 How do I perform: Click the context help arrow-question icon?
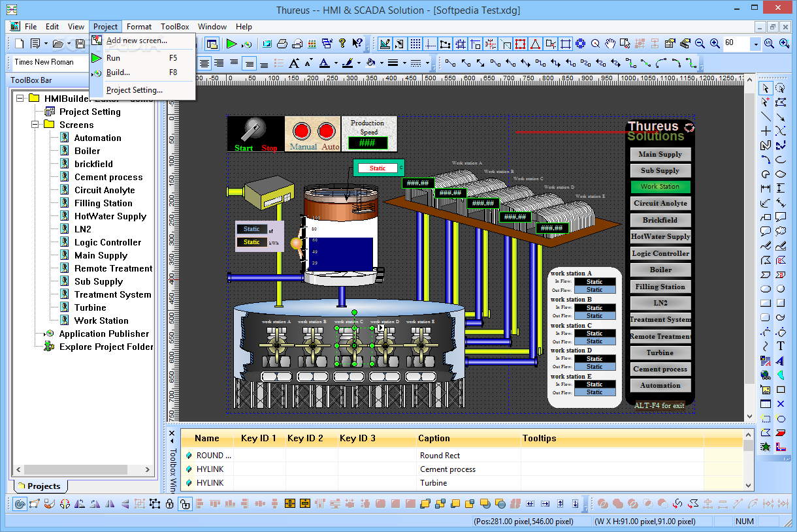[x=357, y=44]
